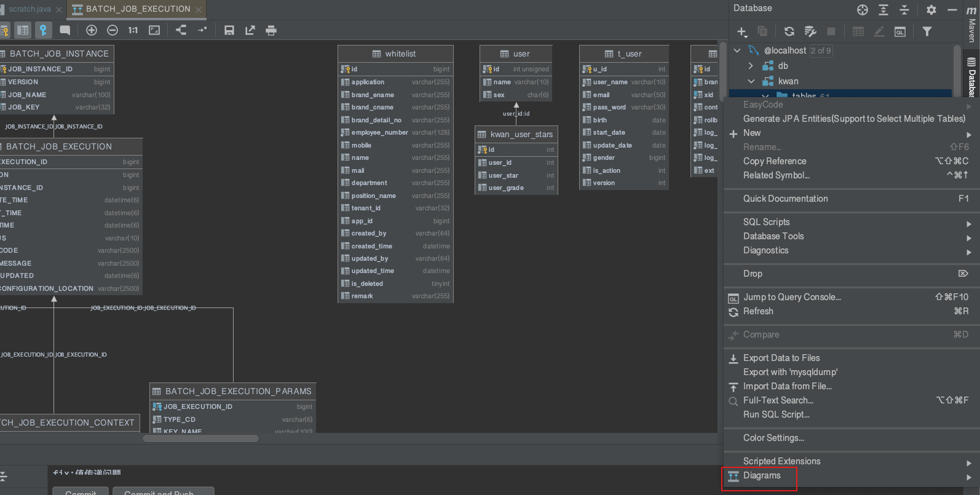Expand the Database Tools submenu
980x495 pixels.
[852, 236]
